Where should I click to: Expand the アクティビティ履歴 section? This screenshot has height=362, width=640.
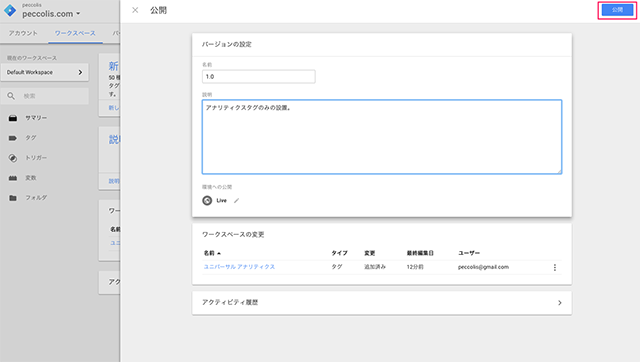click(382, 303)
